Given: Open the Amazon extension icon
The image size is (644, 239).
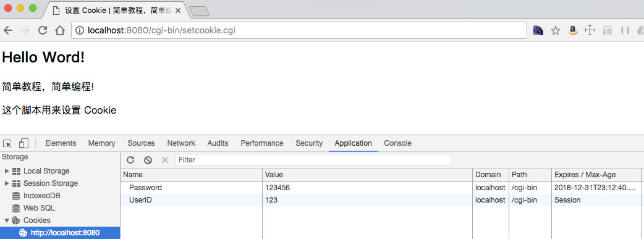Looking at the screenshot, I should point(573,30).
